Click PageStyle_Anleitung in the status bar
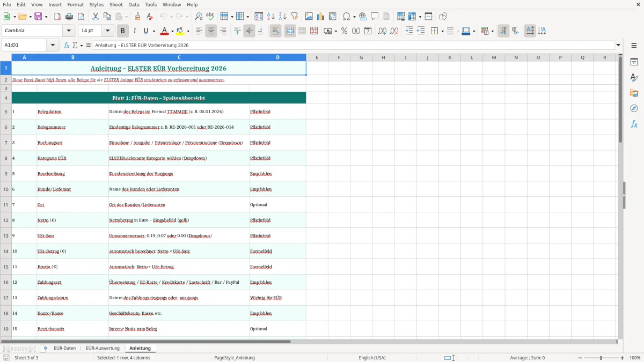 pos(235,358)
